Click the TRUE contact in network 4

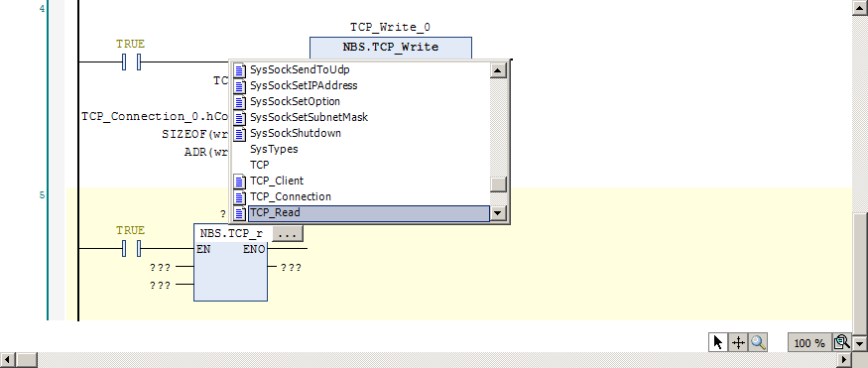click(x=131, y=61)
